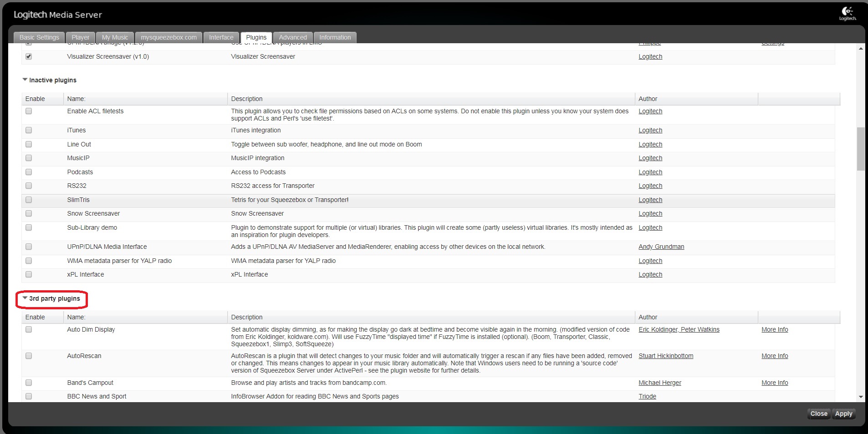Click the vertical scrollbar thumb
Screen dimensions: 868x434
[x=860, y=149]
